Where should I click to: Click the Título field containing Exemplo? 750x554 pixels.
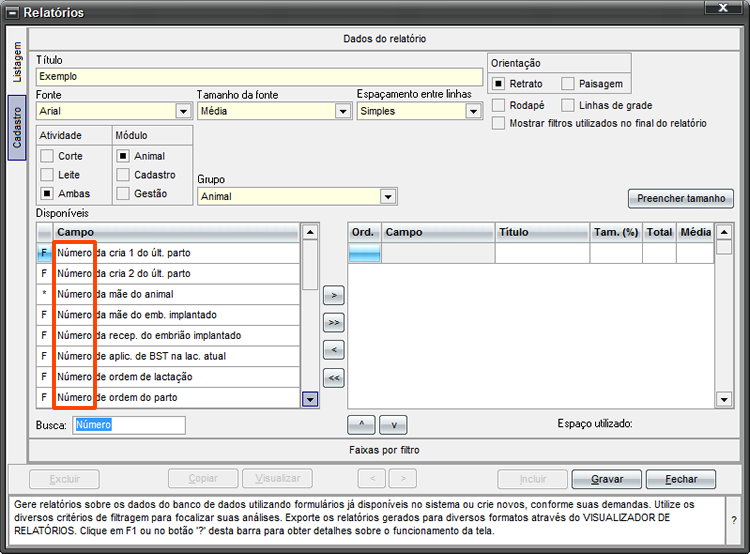[x=259, y=77]
